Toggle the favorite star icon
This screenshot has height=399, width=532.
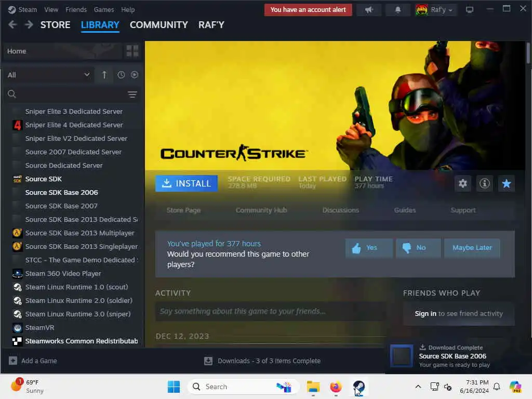pyautogui.click(x=506, y=183)
